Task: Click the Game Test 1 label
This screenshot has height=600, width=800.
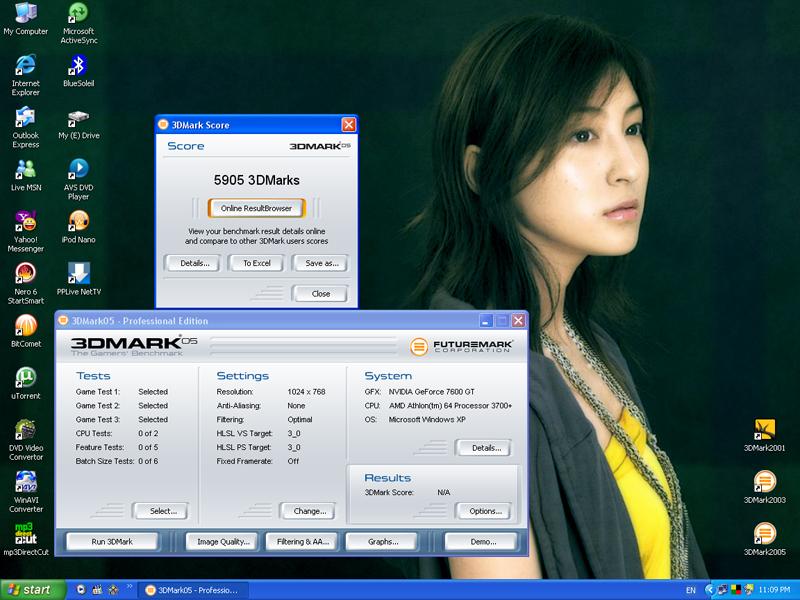Action: pos(97,392)
